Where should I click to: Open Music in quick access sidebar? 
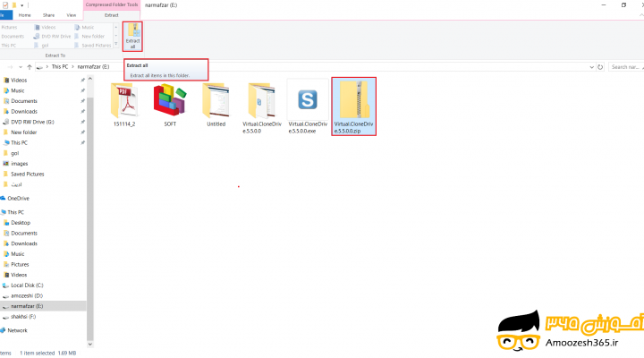(x=18, y=90)
